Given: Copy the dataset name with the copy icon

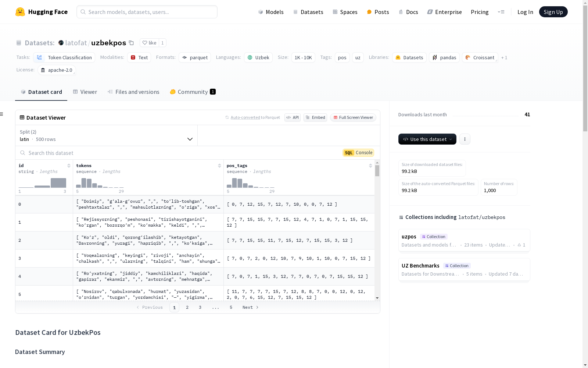Looking at the screenshot, I should tap(131, 43).
